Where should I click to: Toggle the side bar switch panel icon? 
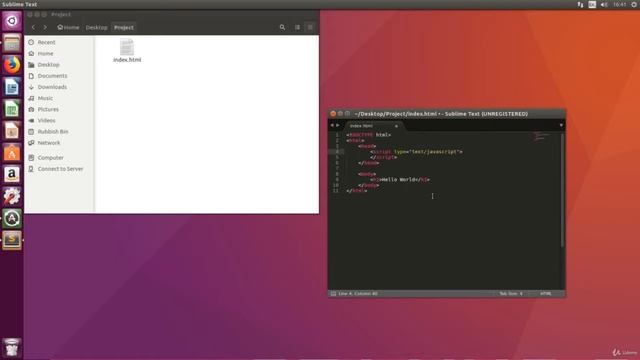pyautogui.click(x=333, y=293)
